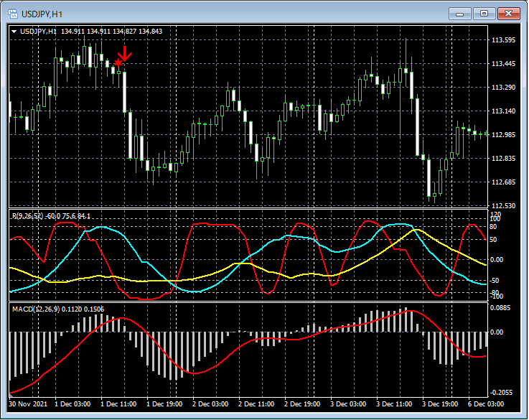The image size is (529, 420).
Task: Maximize the USDJPY chart window
Action: coord(484,14)
